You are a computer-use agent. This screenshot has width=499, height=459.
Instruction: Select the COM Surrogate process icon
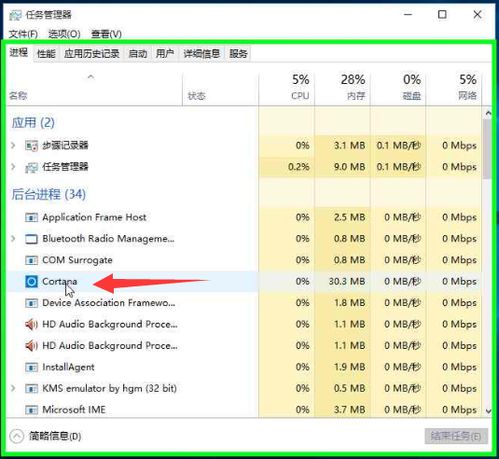[x=31, y=260]
